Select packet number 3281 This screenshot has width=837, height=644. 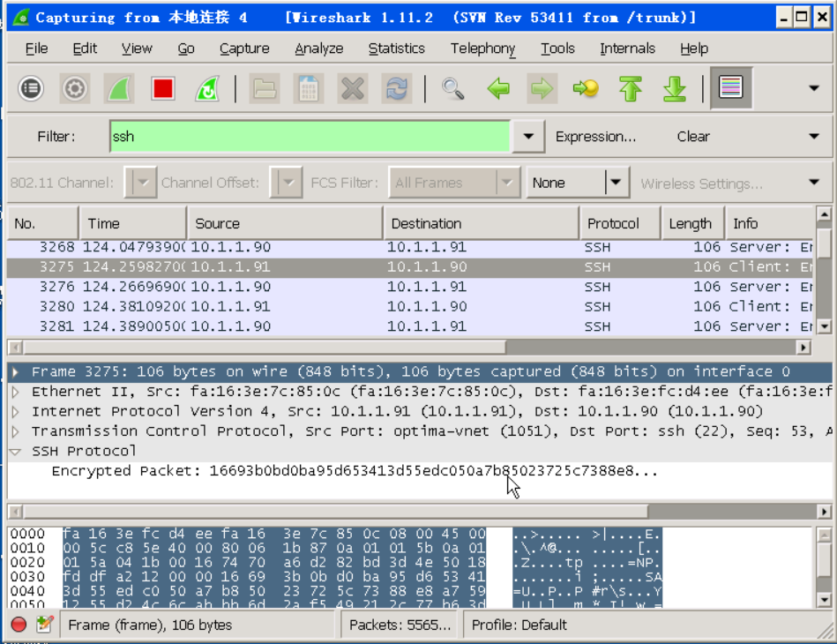[410, 326]
